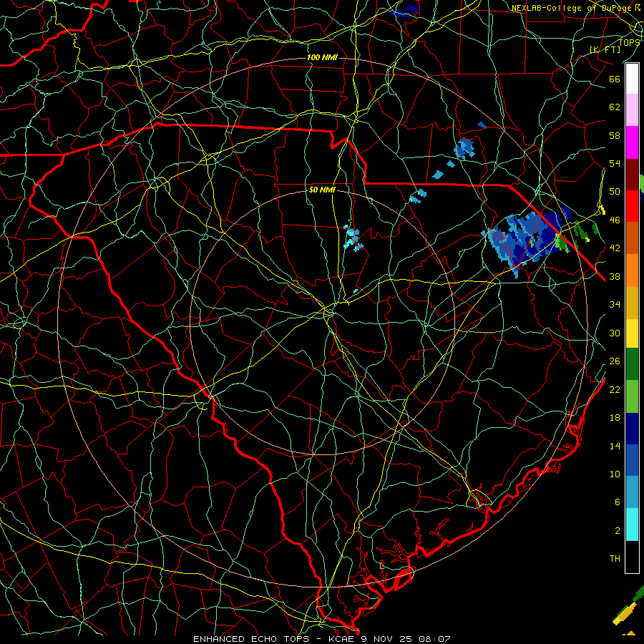The height and width of the screenshot is (644, 644).
Task: Select the light pink legend swatch
Action: 632,109
